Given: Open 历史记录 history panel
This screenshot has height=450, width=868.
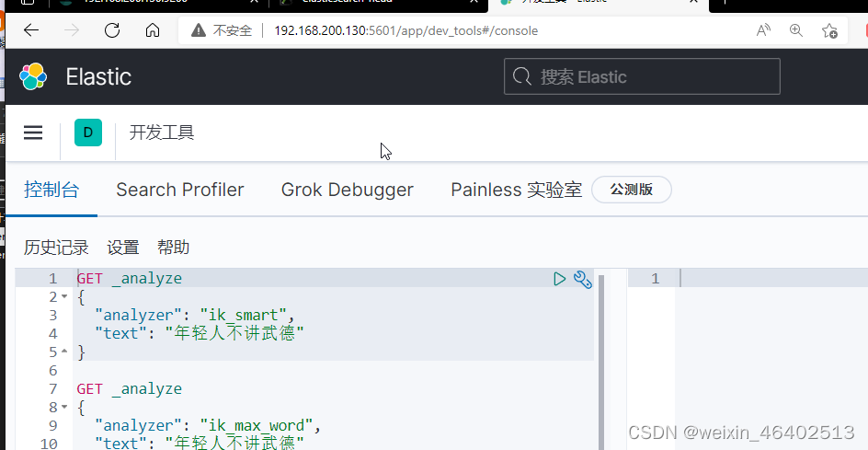Looking at the screenshot, I should [56, 248].
